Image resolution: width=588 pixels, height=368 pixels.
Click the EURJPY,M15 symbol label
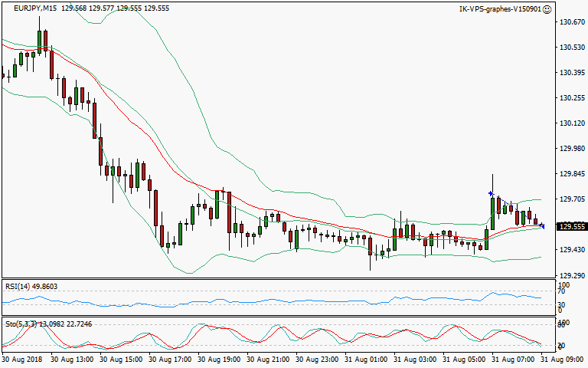(x=33, y=8)
